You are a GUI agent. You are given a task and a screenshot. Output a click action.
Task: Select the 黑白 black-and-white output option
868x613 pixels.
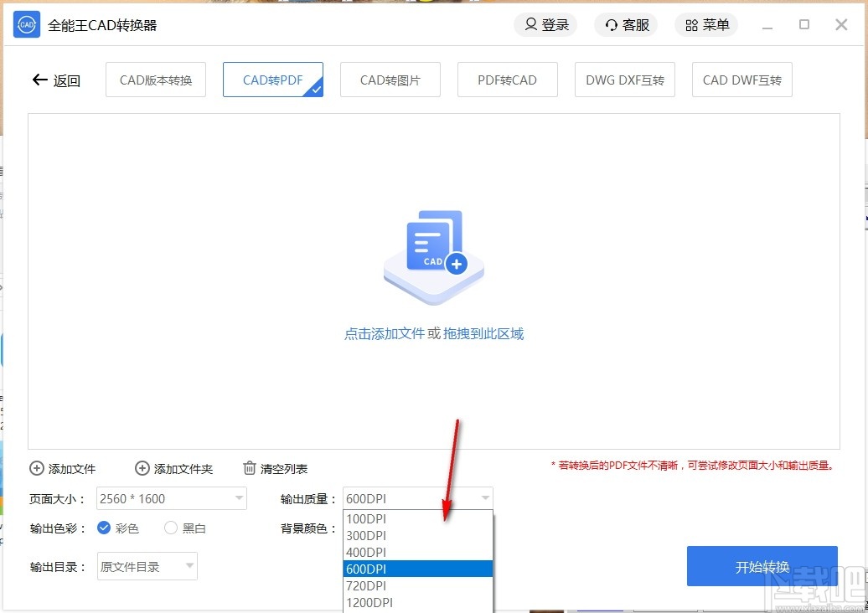click(170, 528)
